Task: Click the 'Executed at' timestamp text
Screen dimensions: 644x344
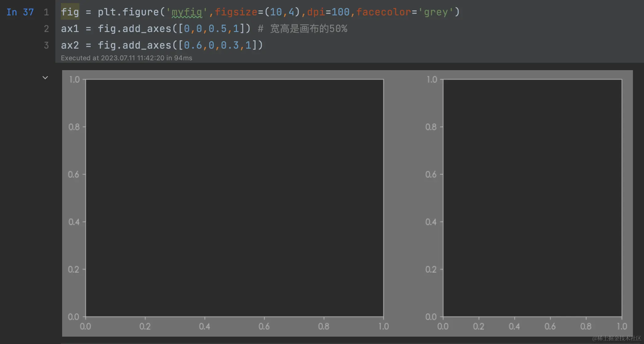Action: pyautogui.click(x=126, y=58)
